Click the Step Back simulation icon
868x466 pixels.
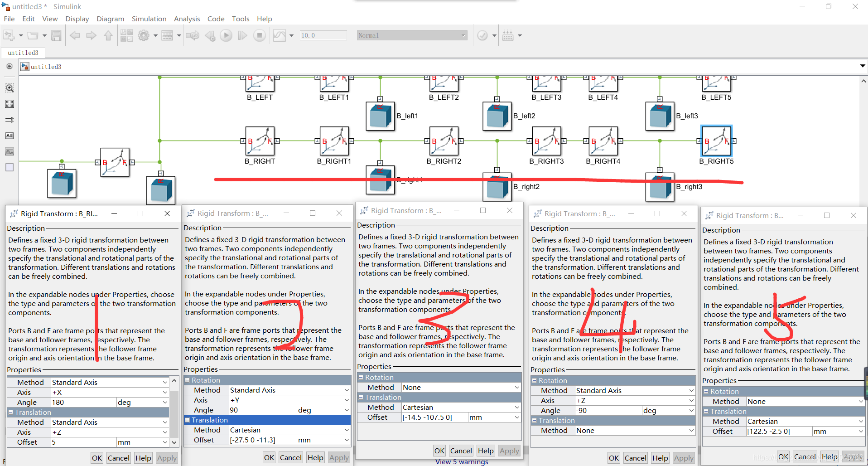(210, 35)
